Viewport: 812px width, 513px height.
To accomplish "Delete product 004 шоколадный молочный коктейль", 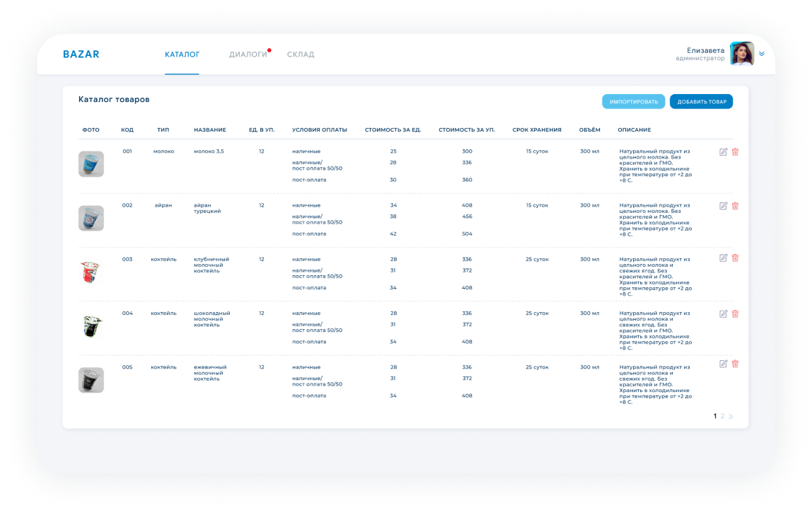I will (x=735, y=313).
